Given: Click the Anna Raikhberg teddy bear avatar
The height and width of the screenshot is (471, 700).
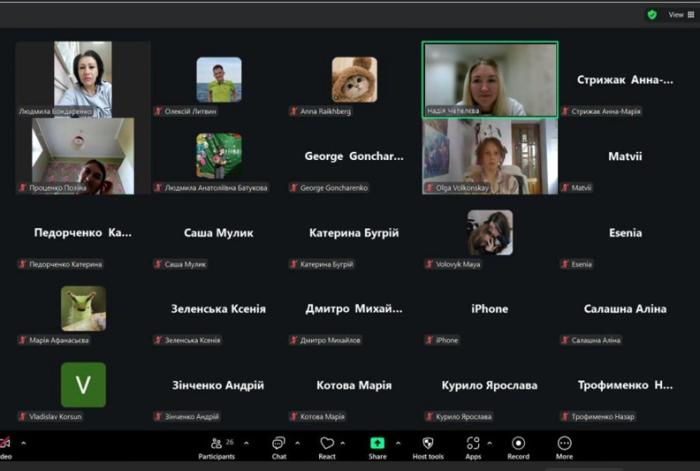Looking at the screenshot, I should (354, 79).
